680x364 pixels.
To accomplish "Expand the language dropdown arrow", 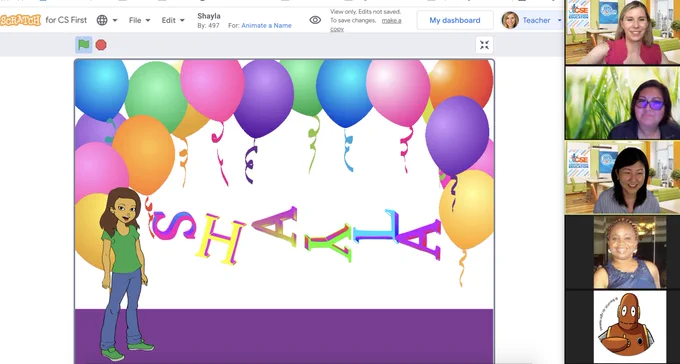I will (x=115, y=20).
